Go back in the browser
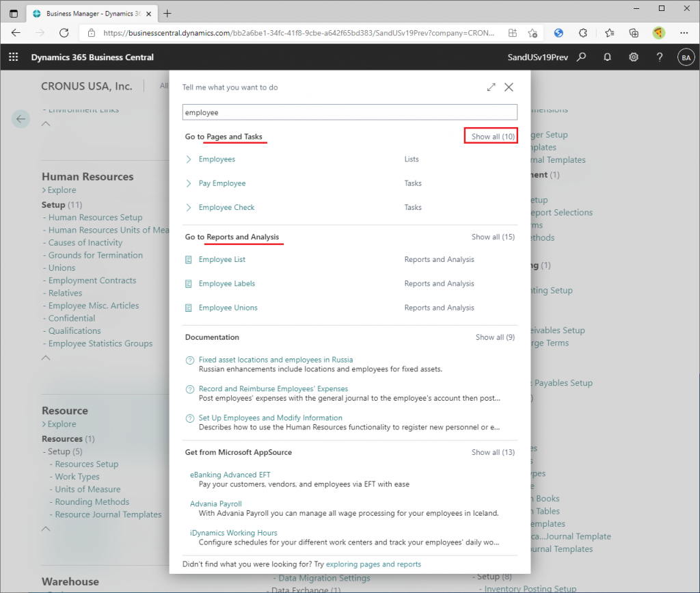 (x=16, y=33)
